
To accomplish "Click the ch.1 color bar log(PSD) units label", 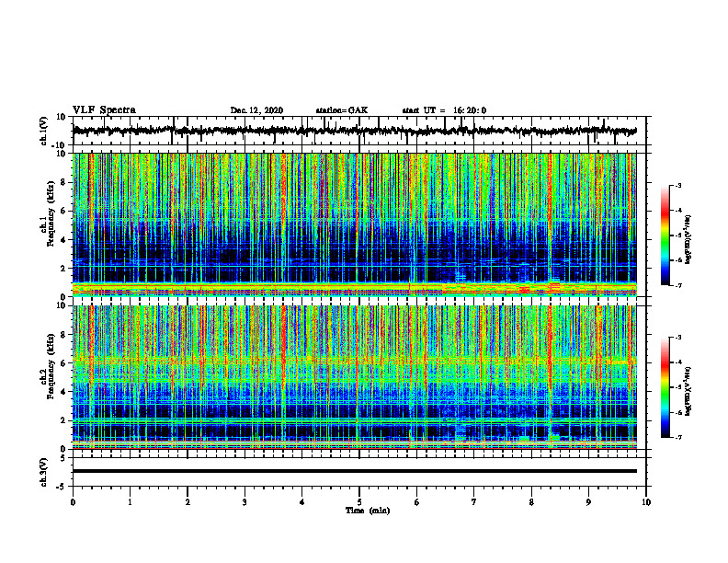I will (x=688, y=240).
